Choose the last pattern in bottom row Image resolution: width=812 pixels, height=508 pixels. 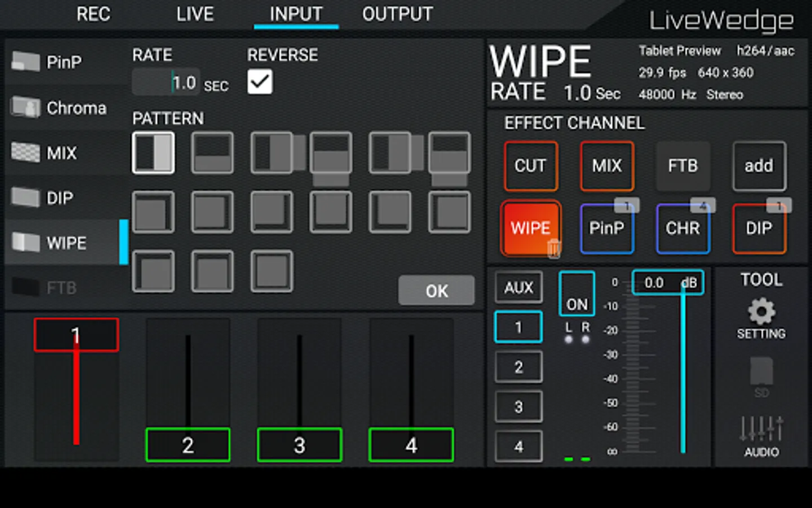click(272, 271)
